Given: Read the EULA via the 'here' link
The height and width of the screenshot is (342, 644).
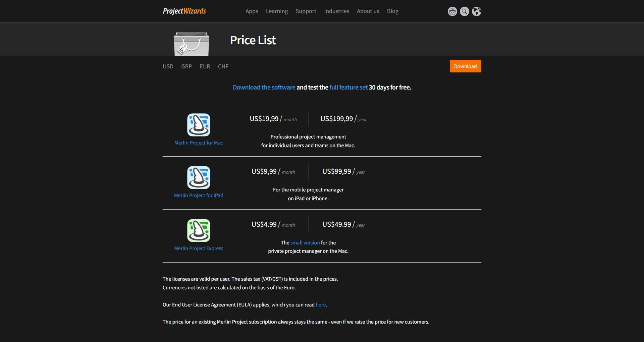Looking at the screenshot, I should [x=321, y=305].
